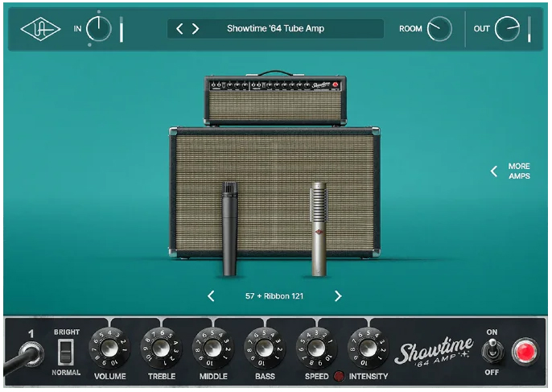This screenshot has width=552, height=392.
Task: Click the VOLUME knob
Action: [x=109, y=349]
